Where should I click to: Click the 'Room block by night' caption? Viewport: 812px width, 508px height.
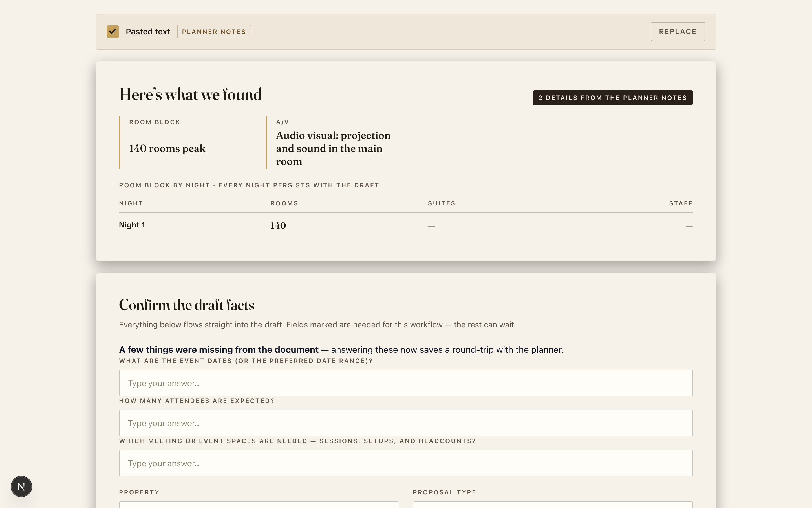(249, 185)
